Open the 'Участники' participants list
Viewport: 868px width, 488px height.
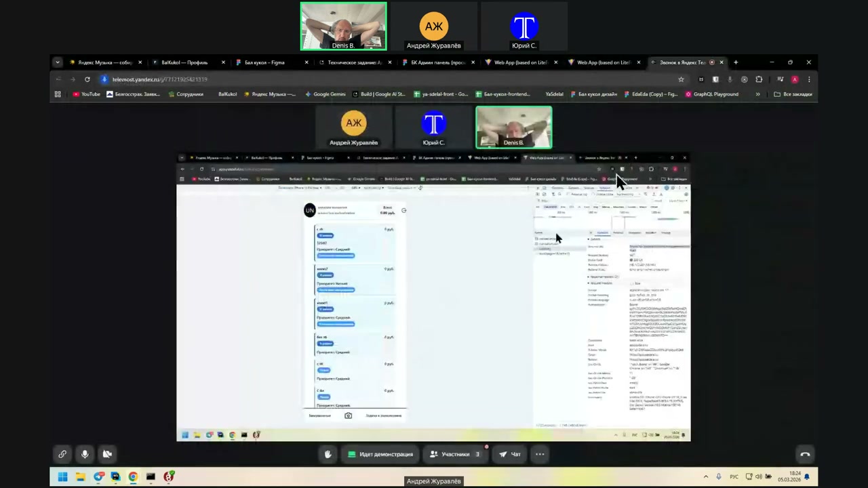coord(455,454)
